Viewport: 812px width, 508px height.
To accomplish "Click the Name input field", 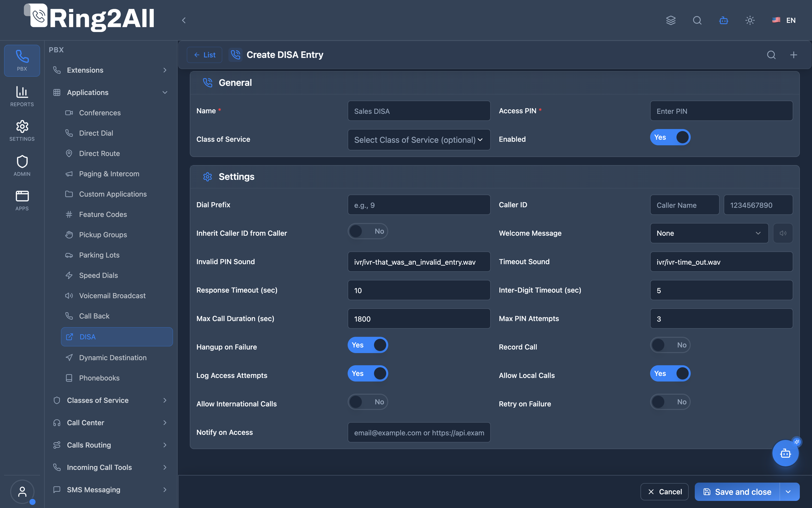I will [x=419, y=111].
